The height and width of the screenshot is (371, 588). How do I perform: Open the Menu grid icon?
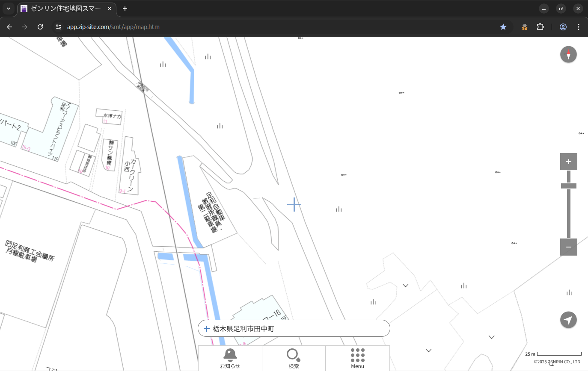[x=357, y=358]
